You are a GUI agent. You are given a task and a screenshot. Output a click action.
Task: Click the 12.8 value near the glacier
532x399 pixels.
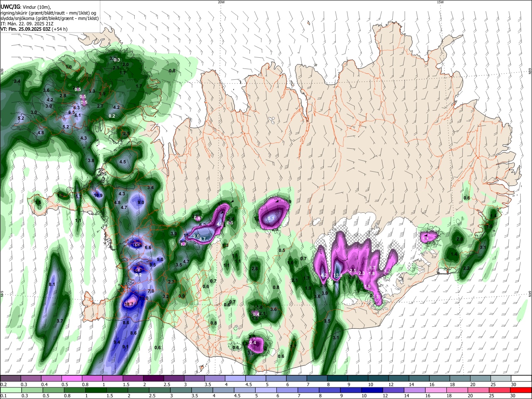click(x=338, y=275)
